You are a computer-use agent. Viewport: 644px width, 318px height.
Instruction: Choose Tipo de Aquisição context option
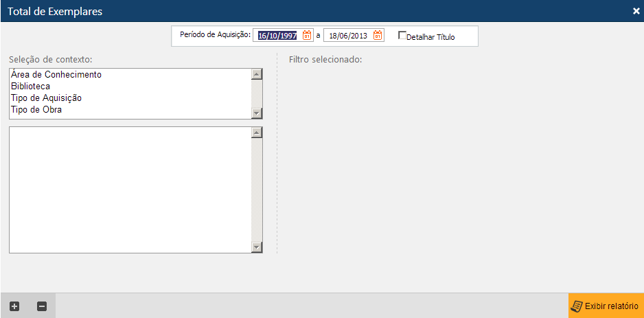[x=46, y=98]
